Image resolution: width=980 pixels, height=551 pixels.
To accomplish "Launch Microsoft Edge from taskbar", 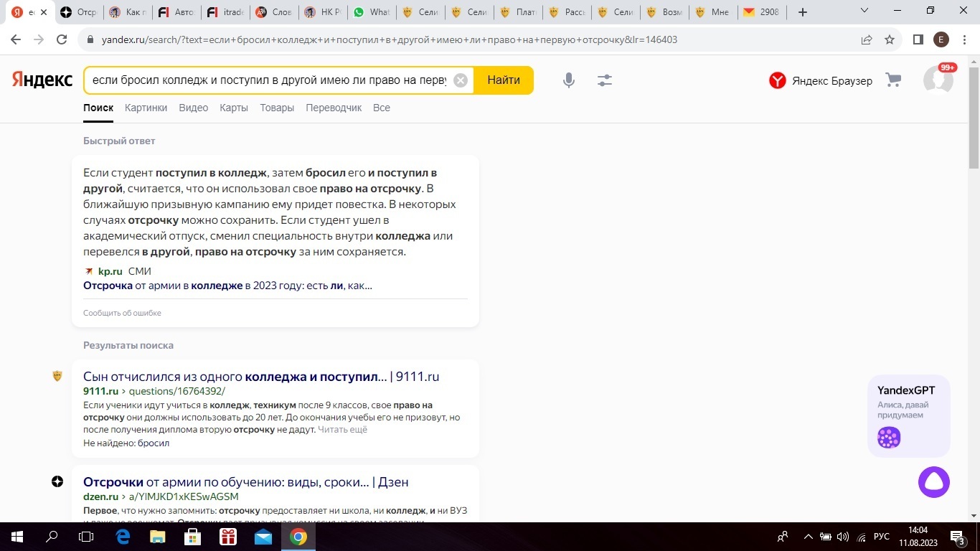I will (123, 537).
